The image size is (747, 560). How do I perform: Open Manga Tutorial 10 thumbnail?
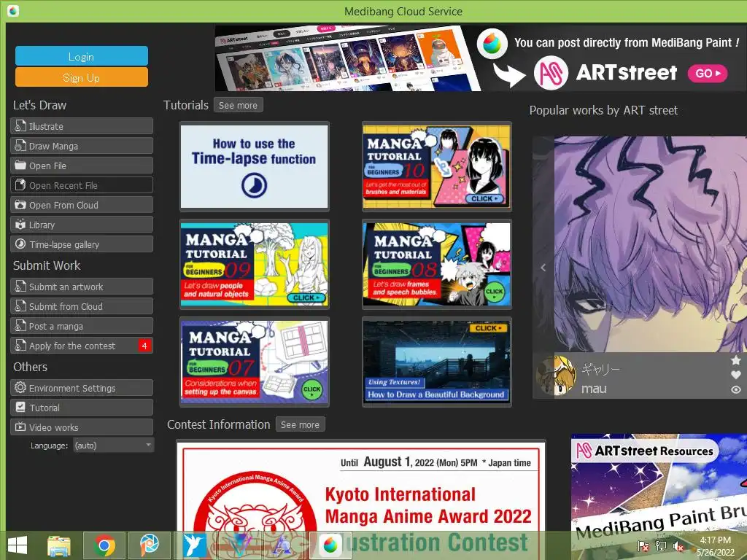[436, 166]
